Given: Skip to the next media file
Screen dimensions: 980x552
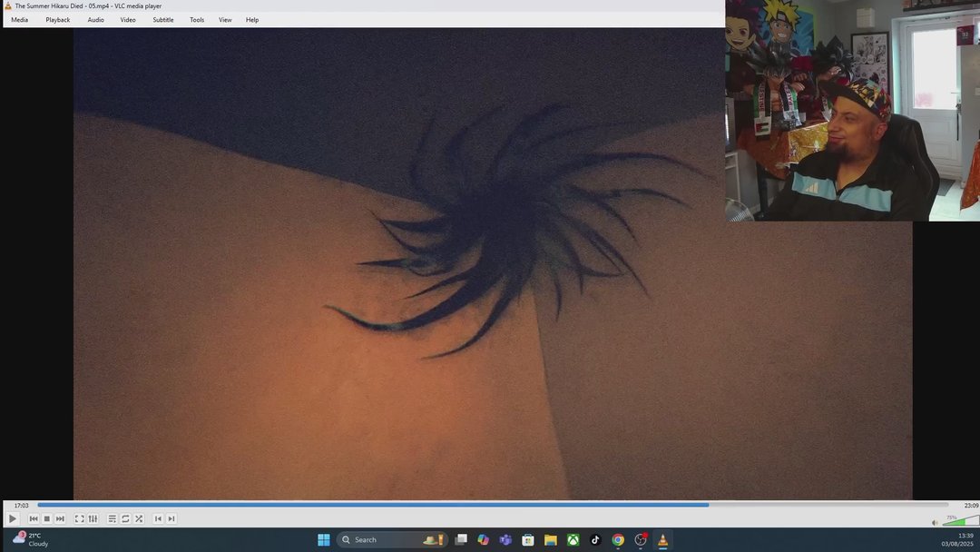Looking at the screenshot, I should [x=60, y=518].
